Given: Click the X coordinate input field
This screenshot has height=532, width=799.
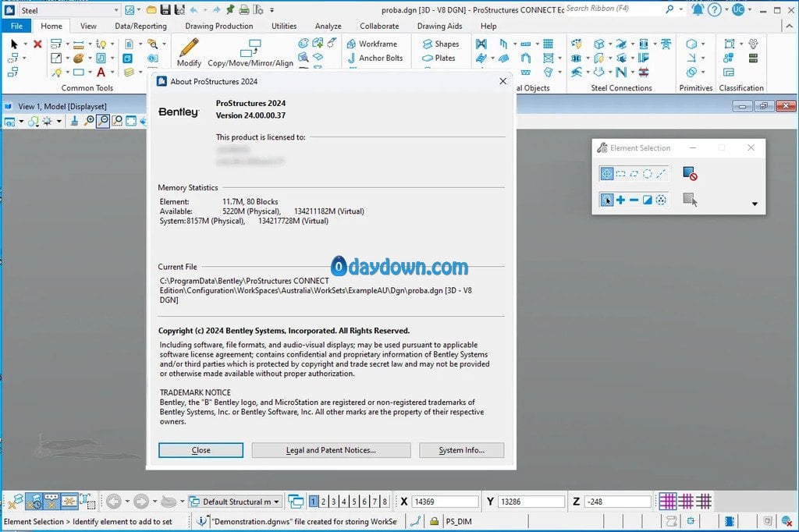Looking at the screenshot, I should (445, 502).
